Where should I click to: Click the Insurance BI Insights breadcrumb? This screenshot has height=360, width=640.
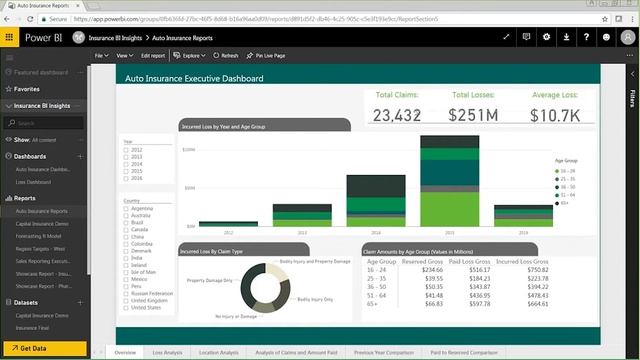[x=115, y=38]
